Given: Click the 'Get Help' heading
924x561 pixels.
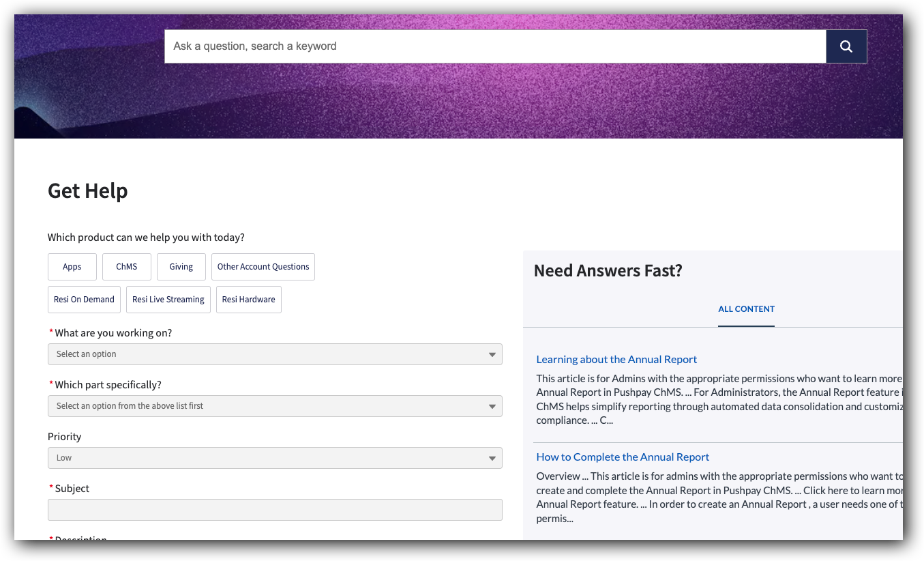Looking at the screenshot, I should pos(88,191).
